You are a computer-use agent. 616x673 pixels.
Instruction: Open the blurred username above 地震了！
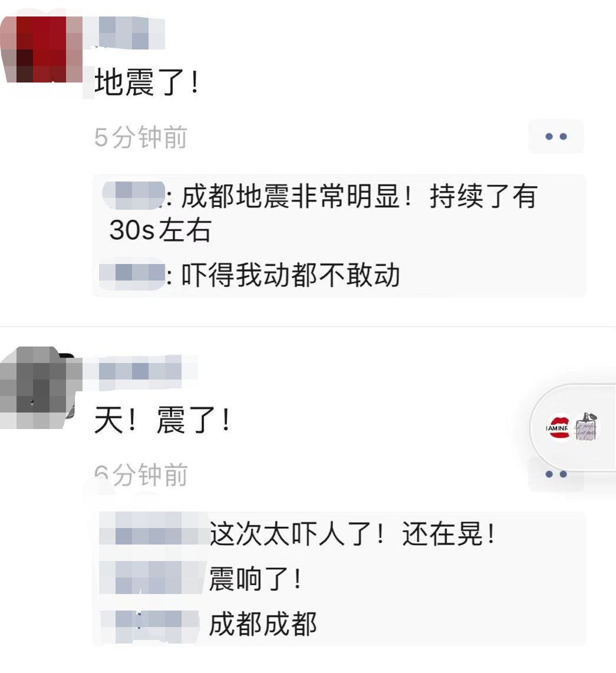129,32
